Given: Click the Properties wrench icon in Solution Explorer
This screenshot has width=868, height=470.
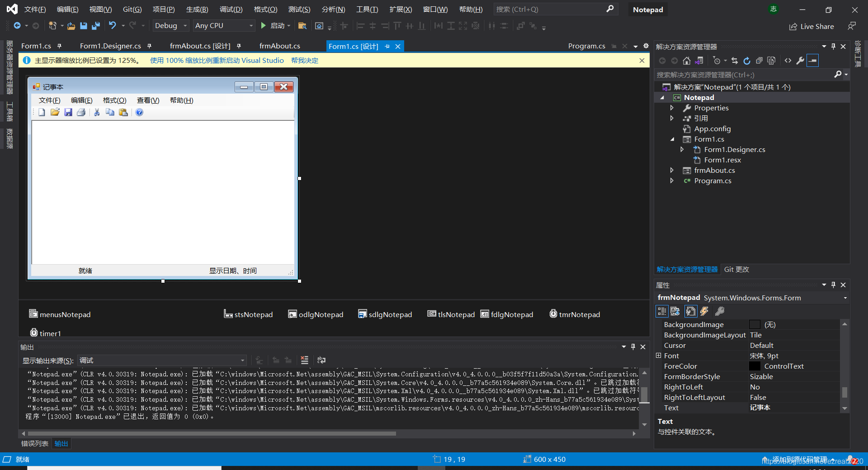Looking at the screenshot, I should (800, 61).
